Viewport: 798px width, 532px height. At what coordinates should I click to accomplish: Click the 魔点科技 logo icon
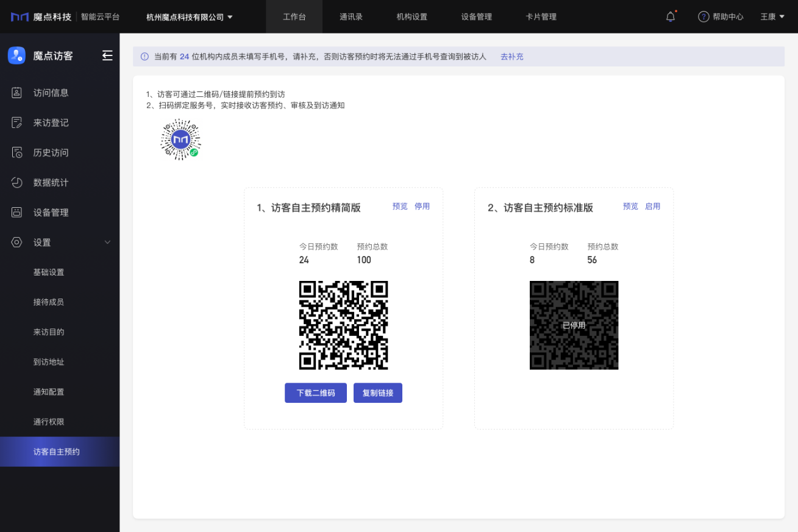click(x=20, y=16)
